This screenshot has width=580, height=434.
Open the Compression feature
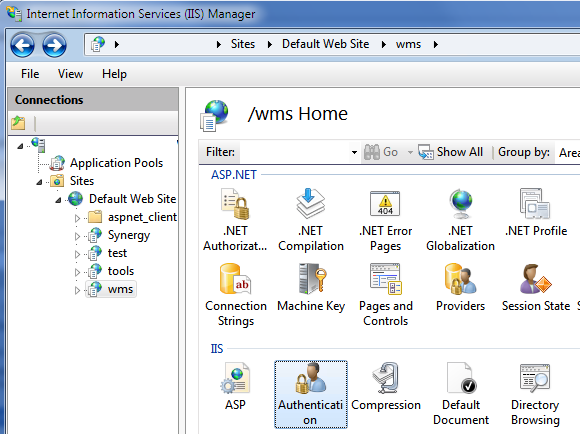point(386,387)
